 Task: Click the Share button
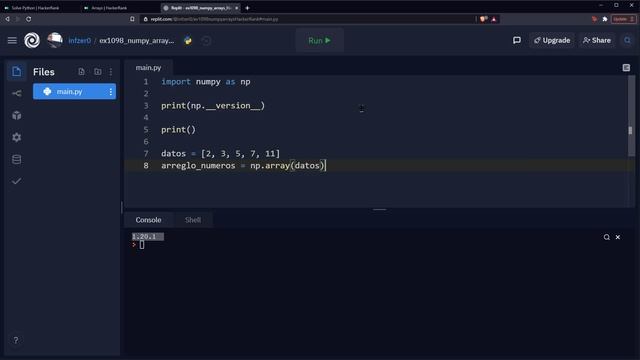597,40
